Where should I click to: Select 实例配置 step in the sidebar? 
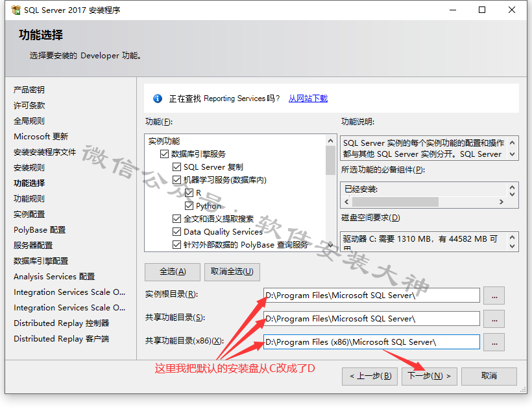29,215
